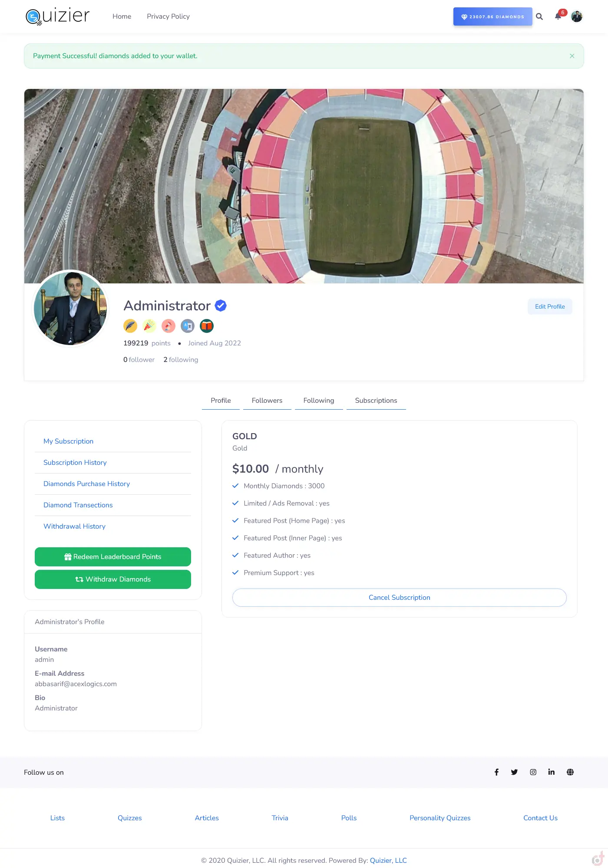This screenshot has width=608, height=868.
Task: Dismiss the payment successful alert
Action: point(572,56)
